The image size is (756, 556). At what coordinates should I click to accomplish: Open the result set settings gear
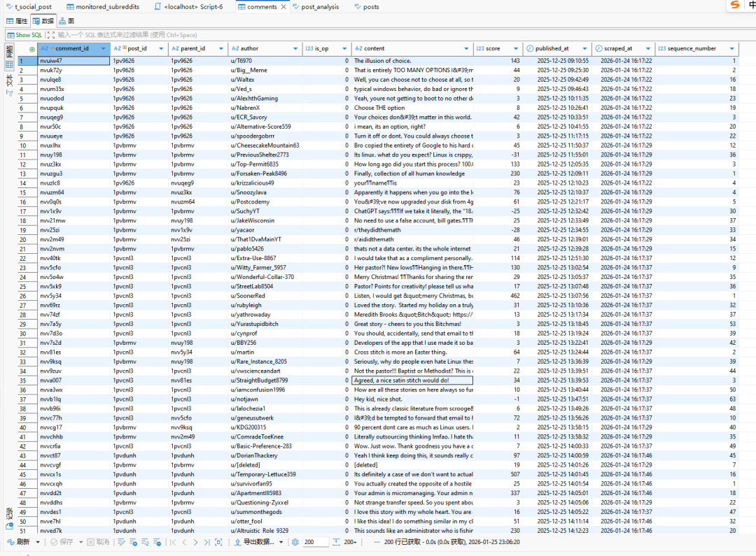click(x=295, y=542)
